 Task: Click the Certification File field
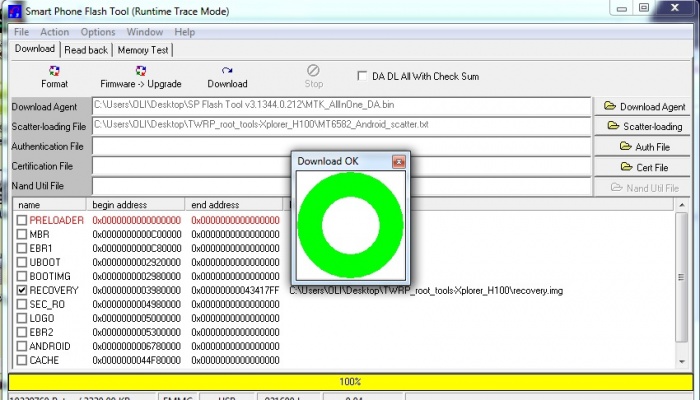(342, 166)
